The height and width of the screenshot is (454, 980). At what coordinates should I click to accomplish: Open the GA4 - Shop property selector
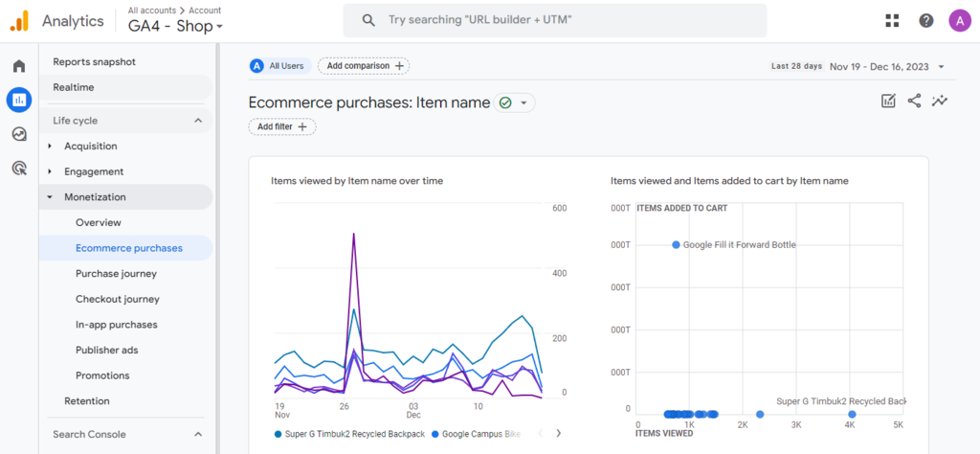175,27
